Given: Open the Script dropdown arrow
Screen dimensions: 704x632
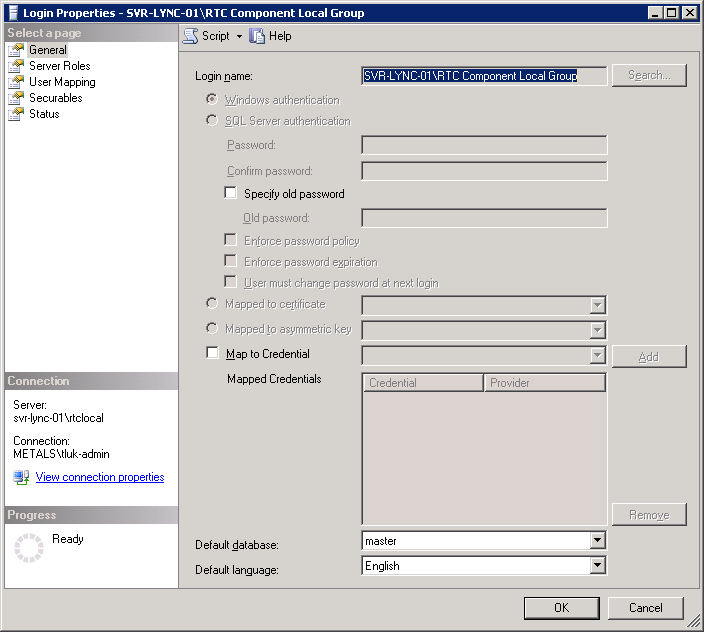Looking at the screenshot, I should (x=239, y=36).
